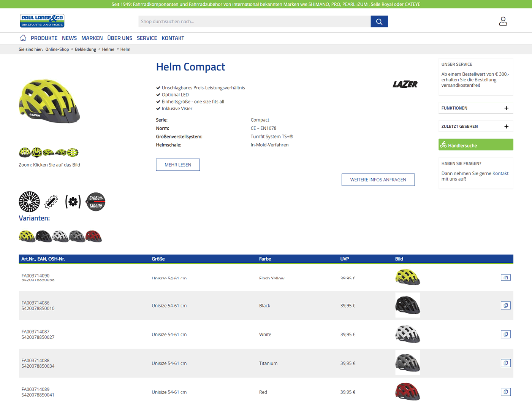The width and height of the screenshot is (532, 403).
Task: Choose the titanium grey helmet variant
Action: tap(77, 236)
